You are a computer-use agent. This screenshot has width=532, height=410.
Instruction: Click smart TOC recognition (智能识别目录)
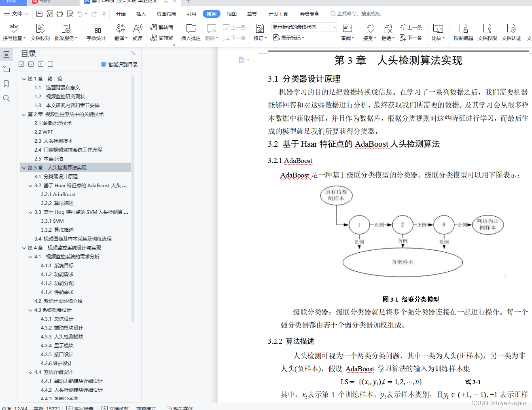click(x=119, y=64)
